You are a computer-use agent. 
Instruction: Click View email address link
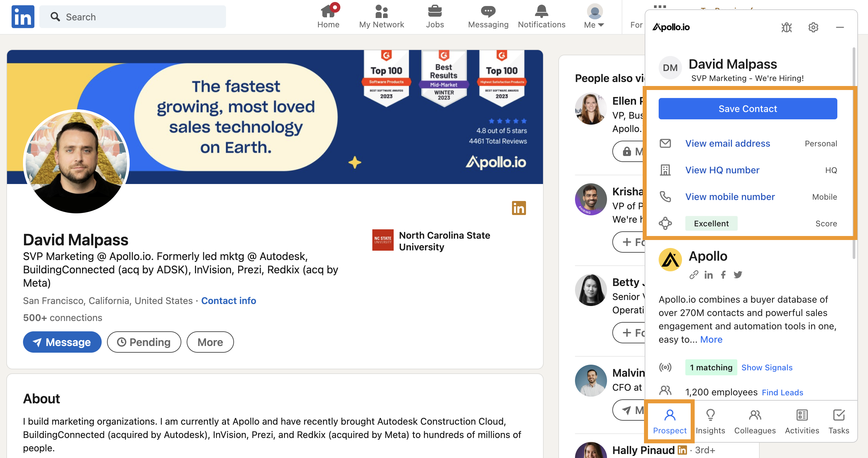727,143
